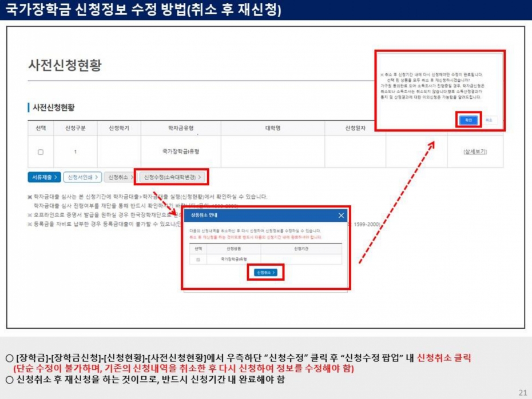Viewport: 532px width, 399px height.
Task: Click the 신청기간 header in the popup table
Action: [x=301, y=249]
